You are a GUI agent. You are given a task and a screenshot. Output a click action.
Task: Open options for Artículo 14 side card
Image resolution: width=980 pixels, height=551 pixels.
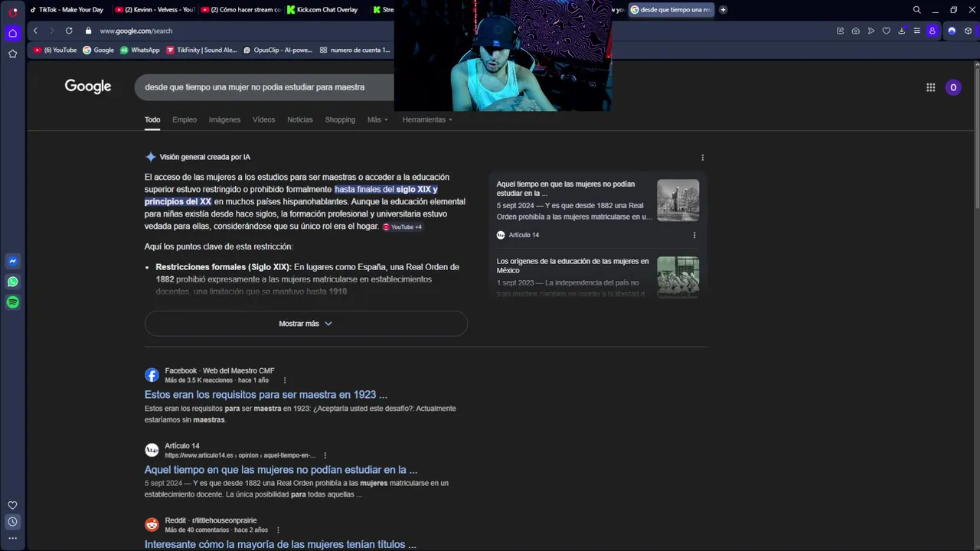[694, 235]
